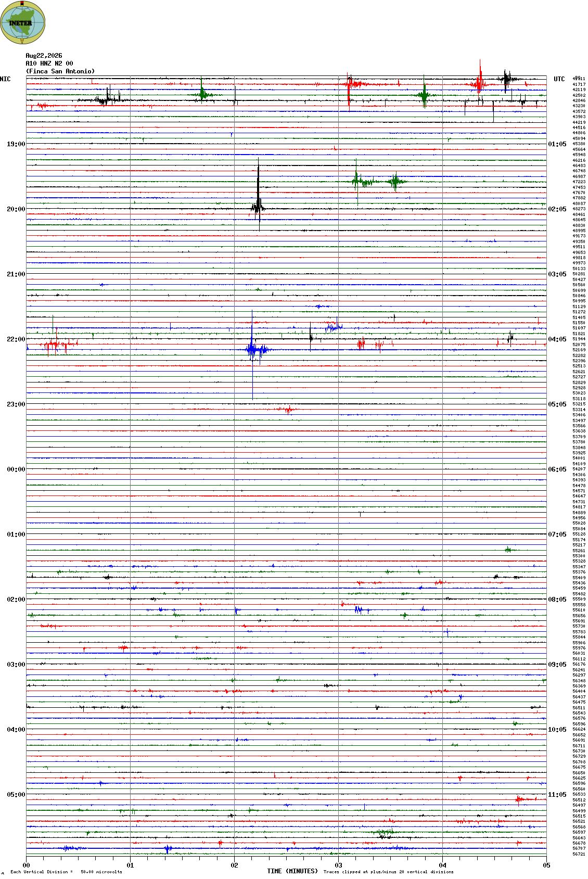
Task: Select amplitude value 45380
Action: 579,144
